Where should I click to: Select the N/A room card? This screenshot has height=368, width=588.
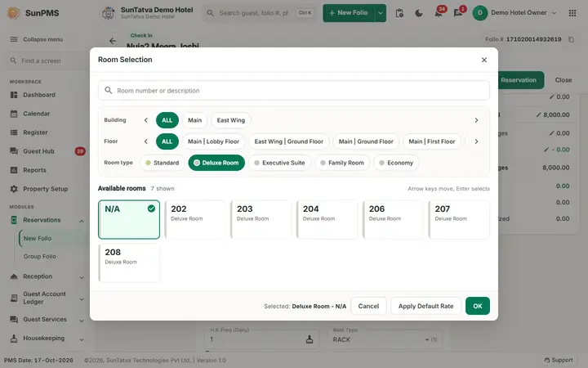click(129, 219)
